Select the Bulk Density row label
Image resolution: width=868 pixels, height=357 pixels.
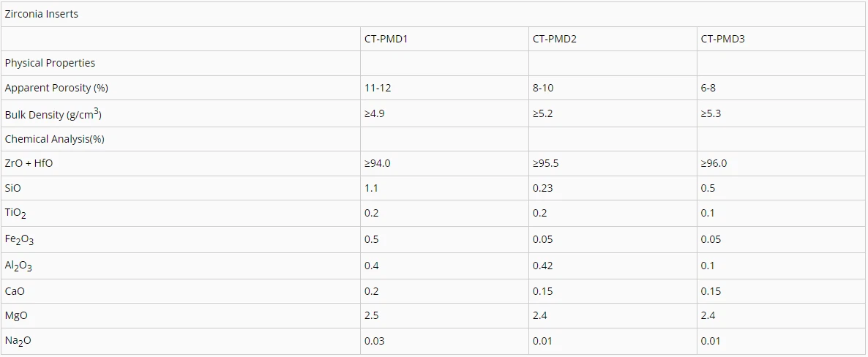pyautogui.click(x=53, y=115)
